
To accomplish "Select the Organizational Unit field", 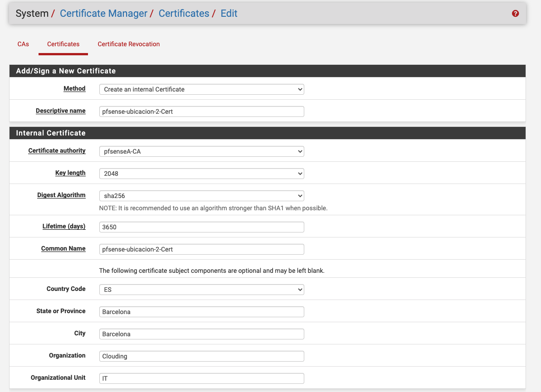I will 201,378.
